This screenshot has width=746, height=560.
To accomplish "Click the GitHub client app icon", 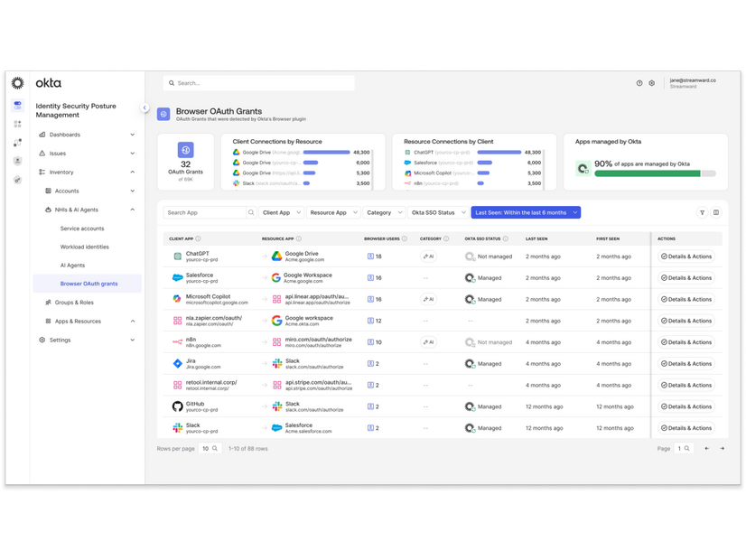I will pos(177,406).
